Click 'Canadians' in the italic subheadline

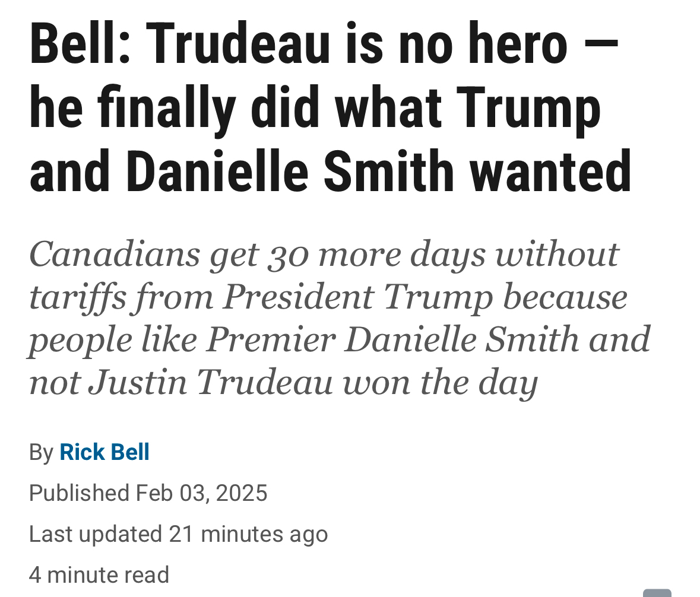point(114,254)
